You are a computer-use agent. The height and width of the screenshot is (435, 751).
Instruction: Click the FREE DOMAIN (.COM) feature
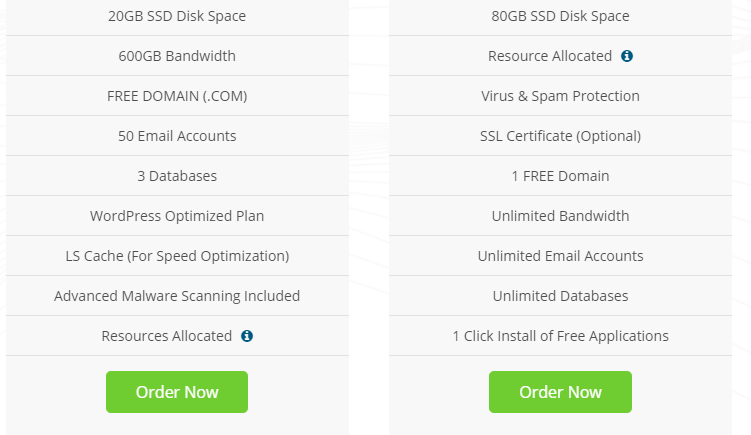[177, 96]
